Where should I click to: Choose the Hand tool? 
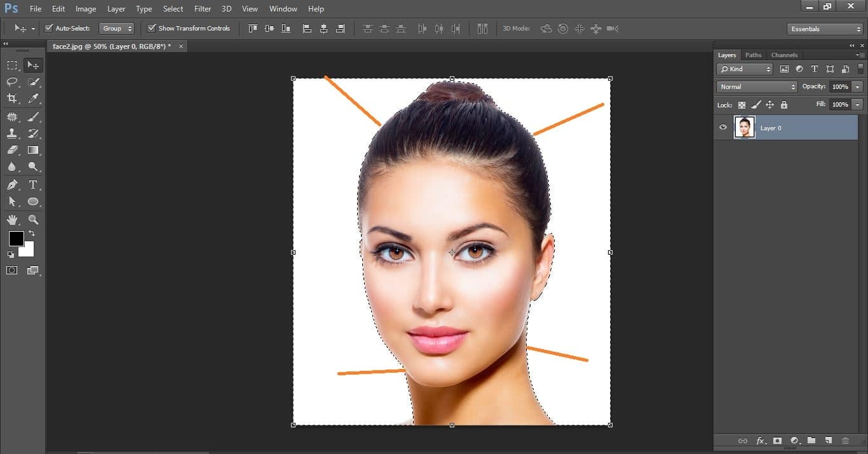point(12,220)
